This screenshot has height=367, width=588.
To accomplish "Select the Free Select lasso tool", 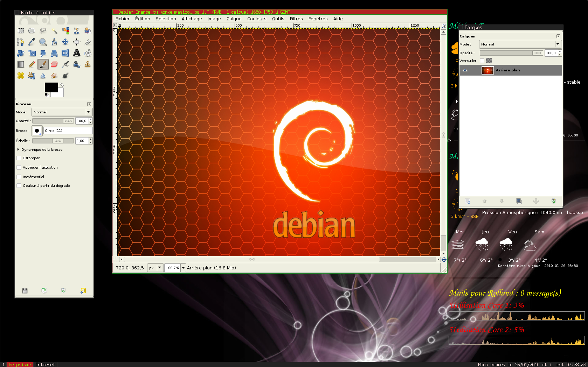I will 43,31.
